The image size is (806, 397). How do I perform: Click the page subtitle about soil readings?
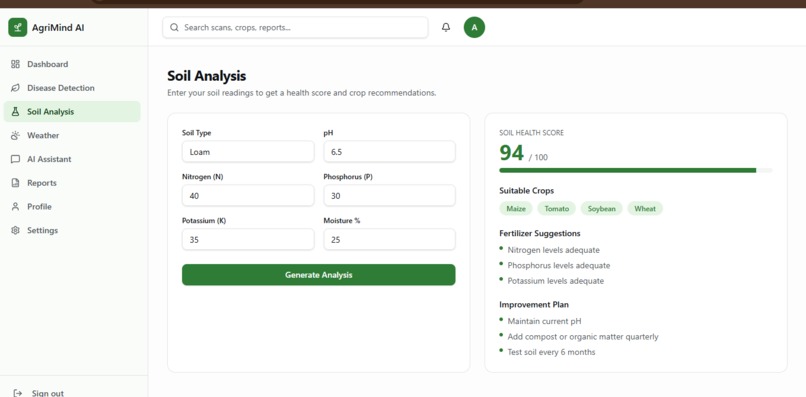pos(302,93)
